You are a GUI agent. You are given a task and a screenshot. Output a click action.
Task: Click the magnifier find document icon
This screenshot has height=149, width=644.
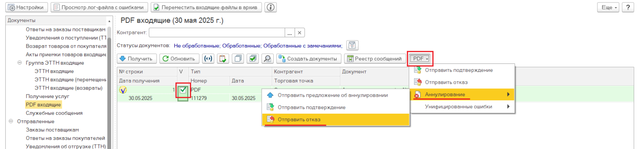(267, 59)
